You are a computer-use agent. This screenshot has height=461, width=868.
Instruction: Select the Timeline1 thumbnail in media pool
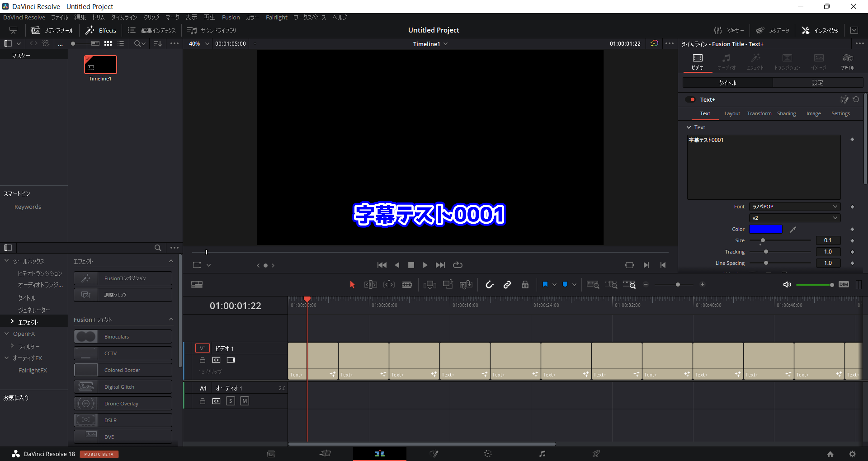100,65
